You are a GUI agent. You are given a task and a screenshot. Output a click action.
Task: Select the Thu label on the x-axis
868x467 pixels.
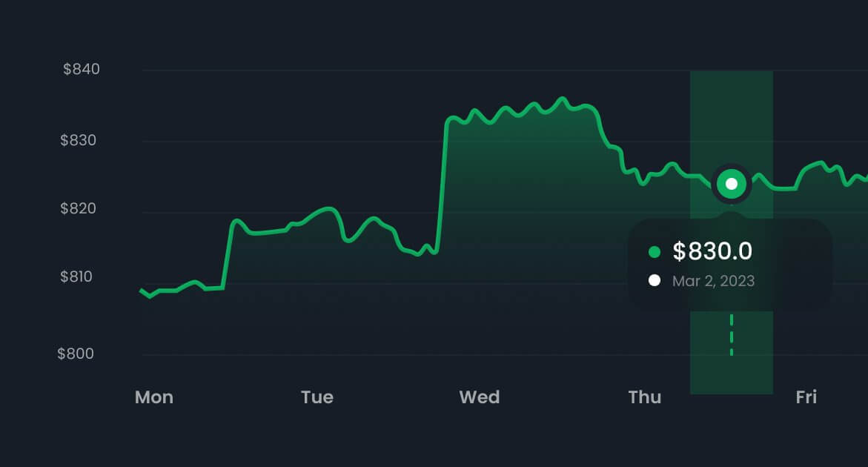(645, 397)
